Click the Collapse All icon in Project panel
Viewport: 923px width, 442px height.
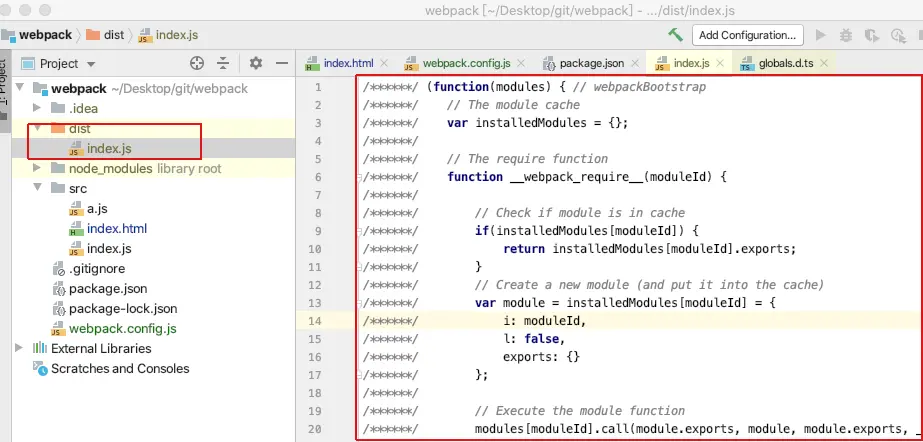223,64
